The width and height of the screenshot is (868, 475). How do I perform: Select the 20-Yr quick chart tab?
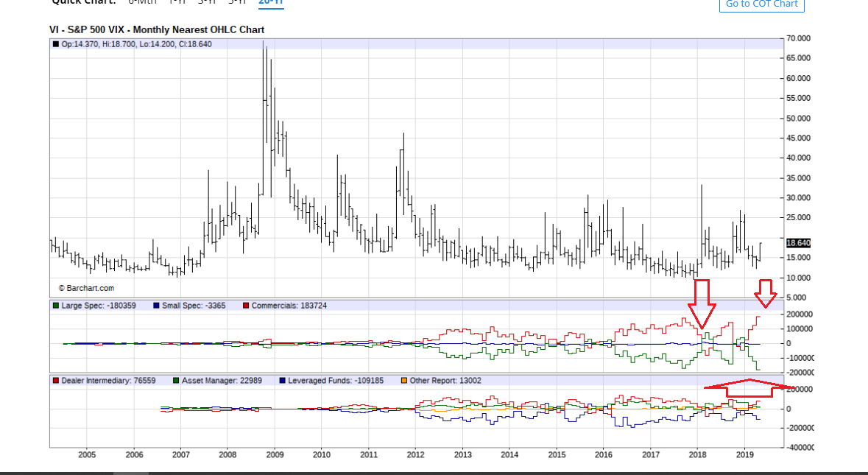[x=271, y=3]
